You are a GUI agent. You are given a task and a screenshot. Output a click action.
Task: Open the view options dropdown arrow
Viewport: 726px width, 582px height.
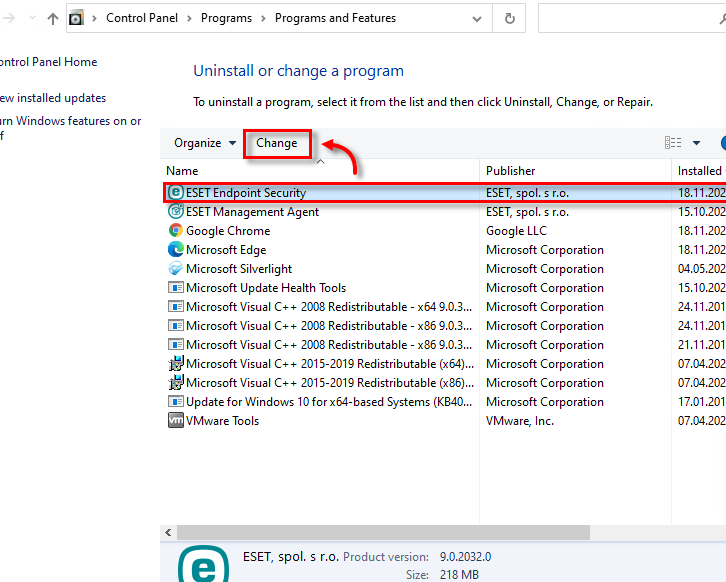click(x=696, y=143)
